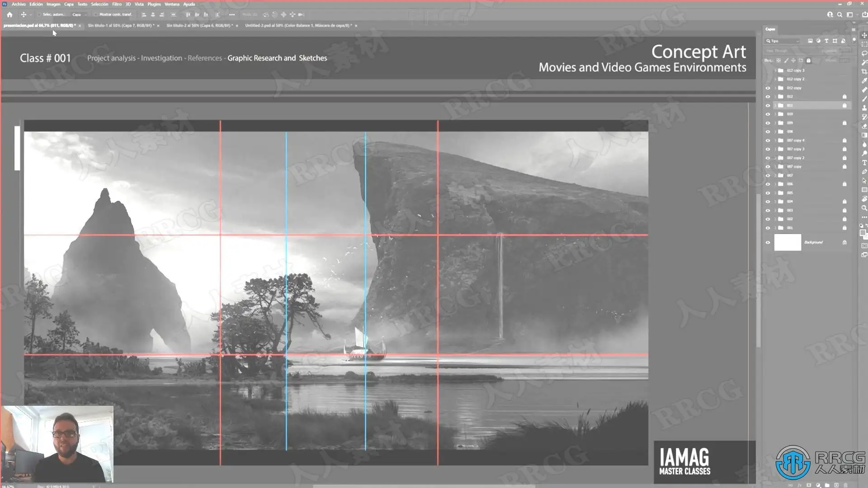Hide the 012 layer group
Viewport: 868px width, 488px height.
click(x=768, y=97)
